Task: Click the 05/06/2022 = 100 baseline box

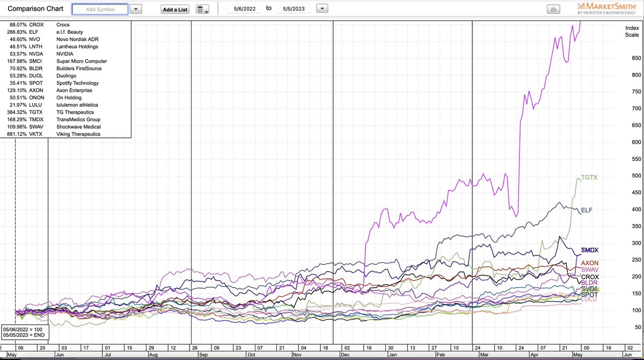Action: tap(26, 332)
